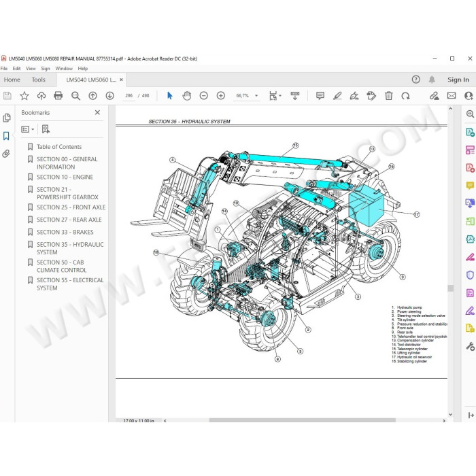Select the highlight text tool

(x=337, y=96)
